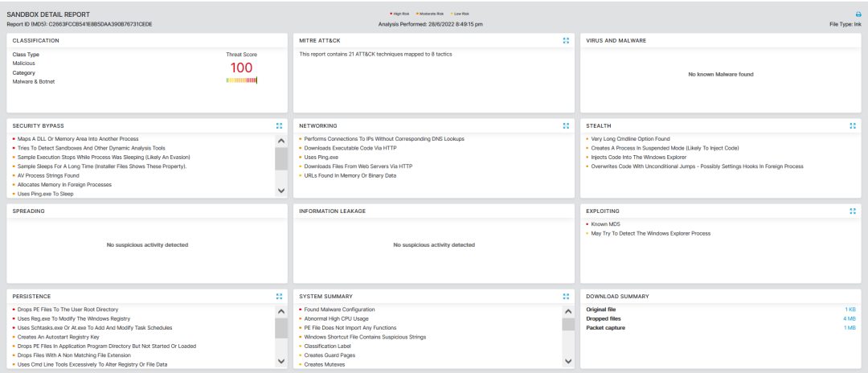The image size is (868, 373).
Task: Maximize the System Summary panel
Action: (x=566, y=296)
